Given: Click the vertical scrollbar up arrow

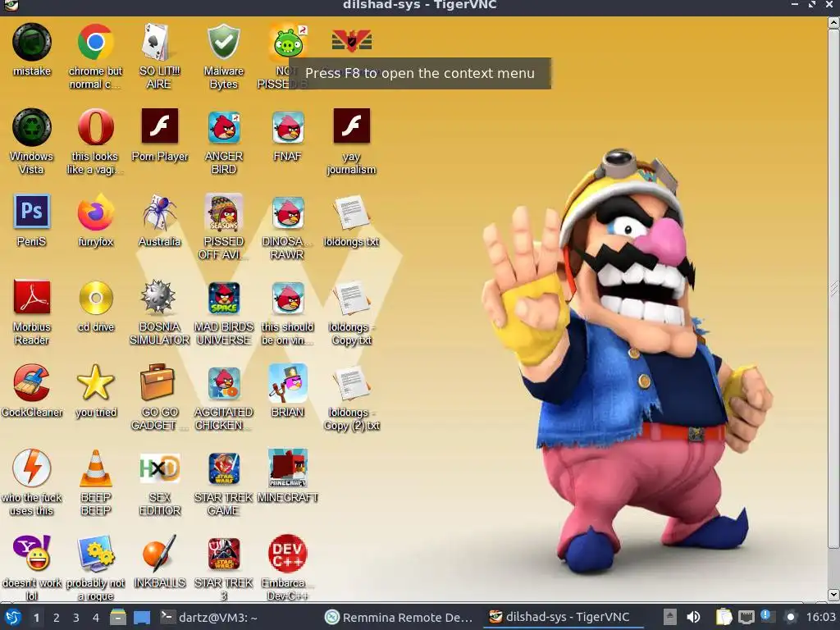Looking at the screenshot, I should [833, 22].
